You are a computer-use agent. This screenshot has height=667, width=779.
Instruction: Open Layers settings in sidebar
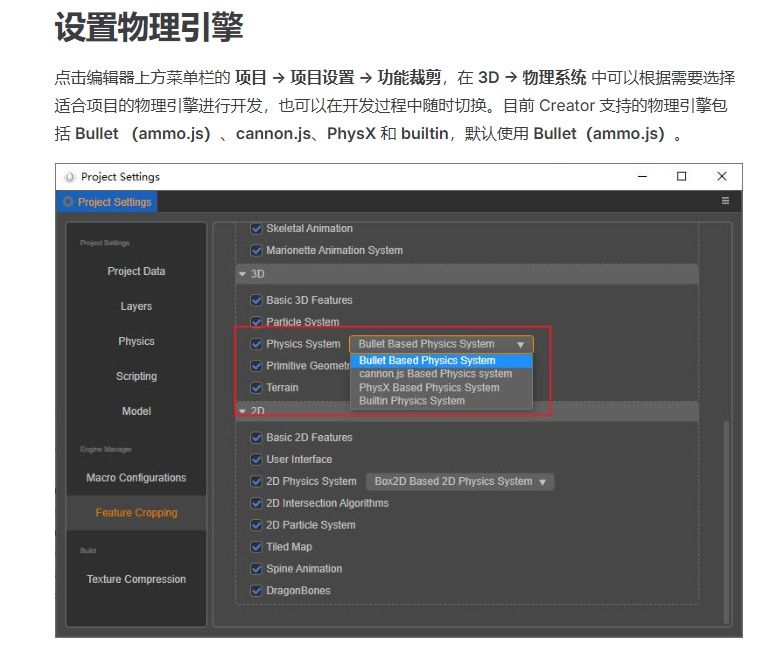coord(136,306)
